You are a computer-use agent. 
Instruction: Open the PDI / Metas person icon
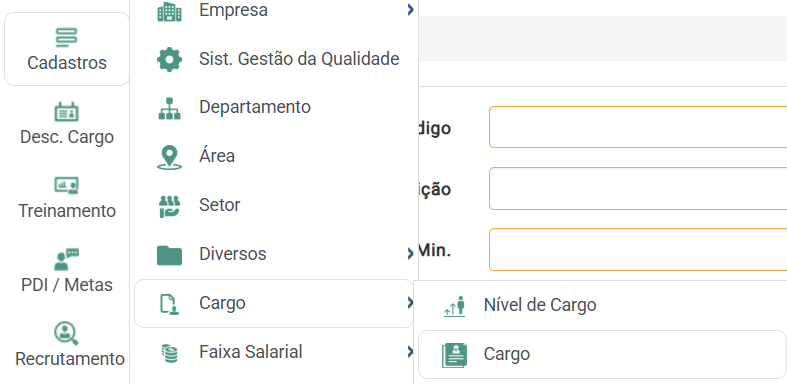pyautogui.click(x=67, y=259)
